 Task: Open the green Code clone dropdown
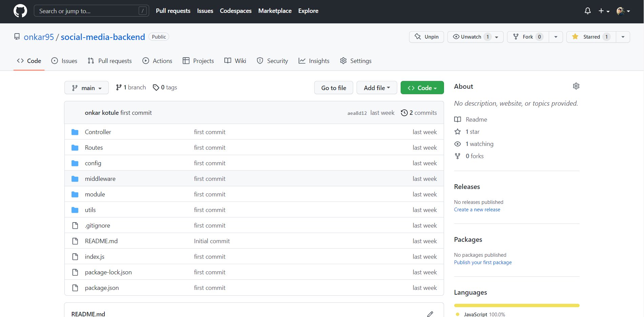(x=422, y=88)
